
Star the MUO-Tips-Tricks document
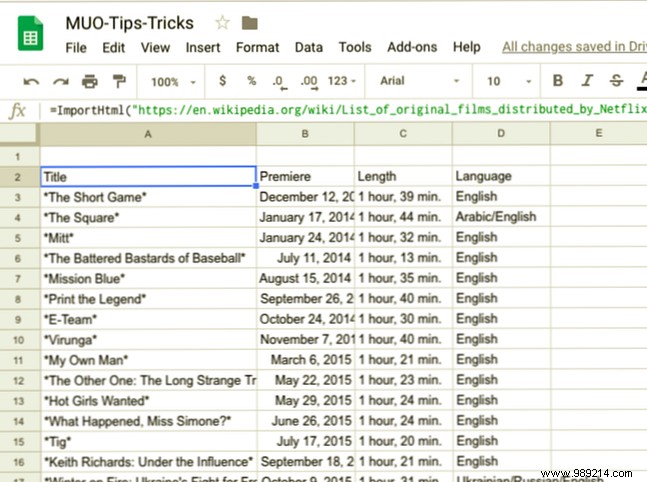pyautogui.click(x=222, y=23)
